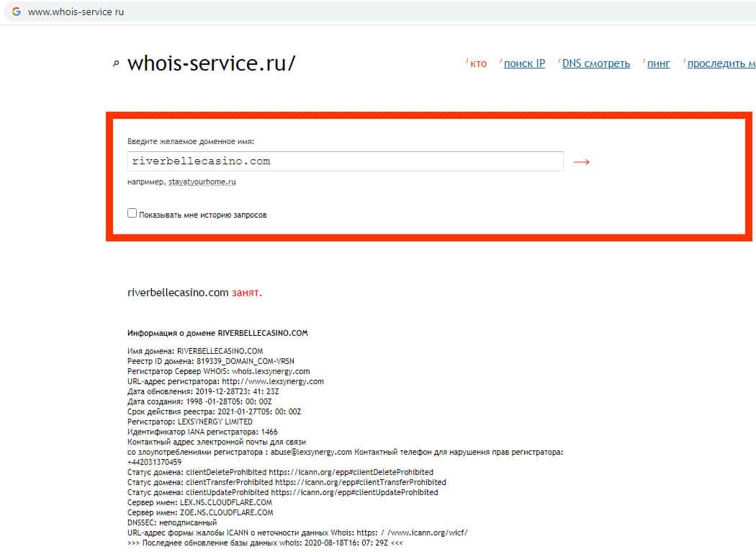This screenshot has height=552, width=756.
Task: Click the www.lexsynergy.com registrar URL
Action: [273, 381]
